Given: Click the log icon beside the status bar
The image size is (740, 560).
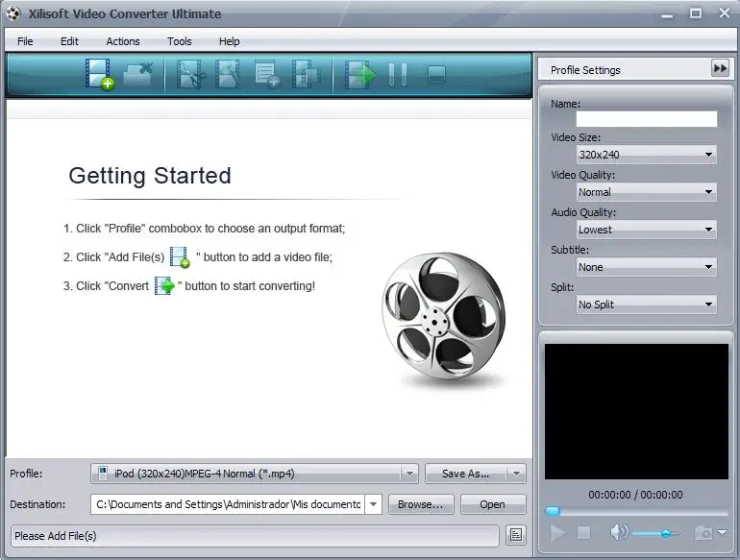Looking at the screenshot, I should coord(516,535).
